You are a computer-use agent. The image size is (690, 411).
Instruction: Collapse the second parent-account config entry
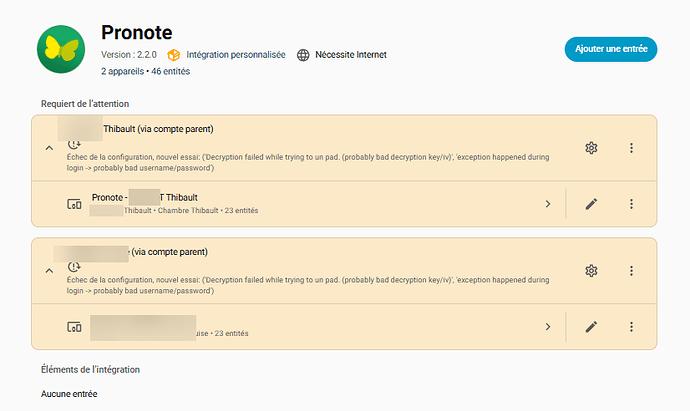(x=49, y=271)
